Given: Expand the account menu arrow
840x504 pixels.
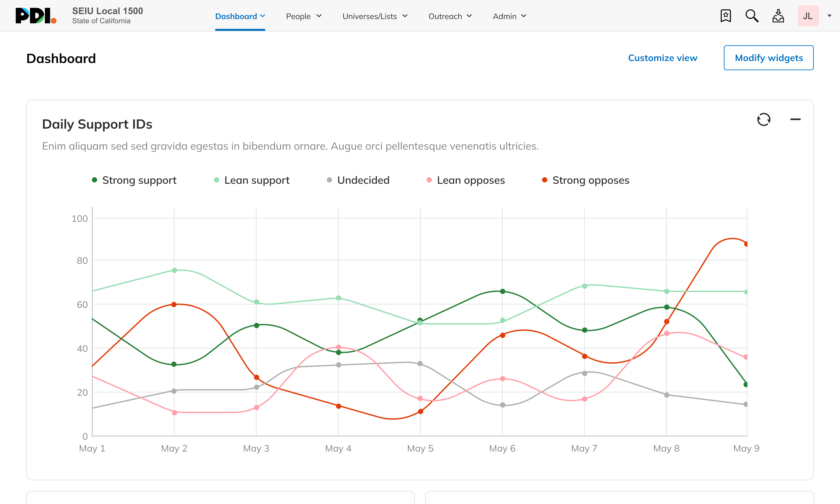Looking at the screenshot, I should [x=829, y=16].
